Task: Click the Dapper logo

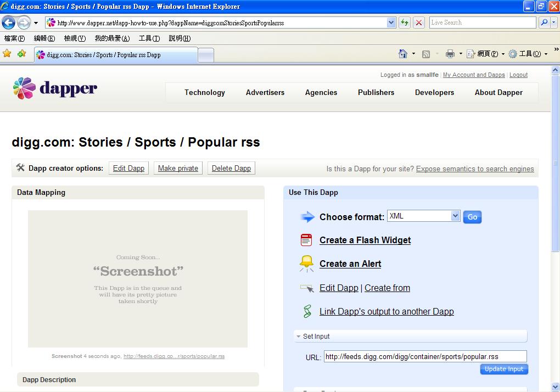Action: [55, 89]
